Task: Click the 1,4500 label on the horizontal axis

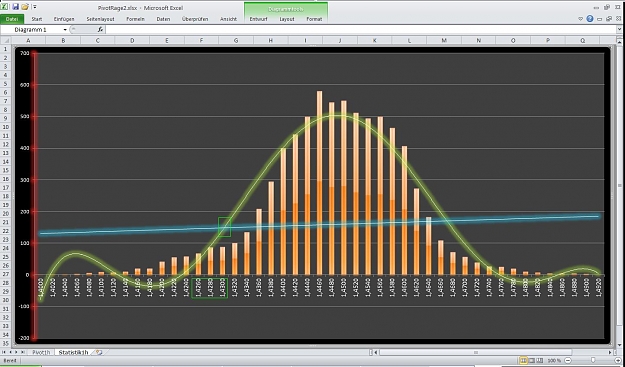Action: (x=343, y=287)
